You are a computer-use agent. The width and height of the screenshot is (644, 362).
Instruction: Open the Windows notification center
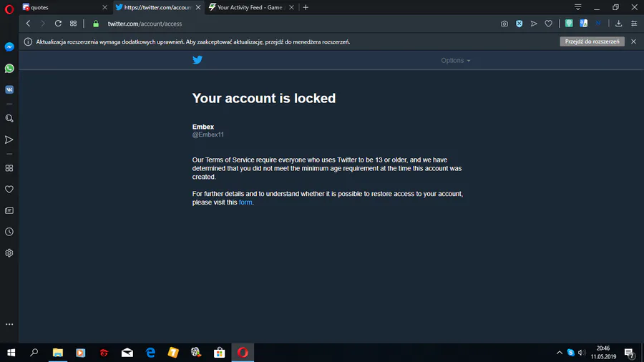[629, 353]
